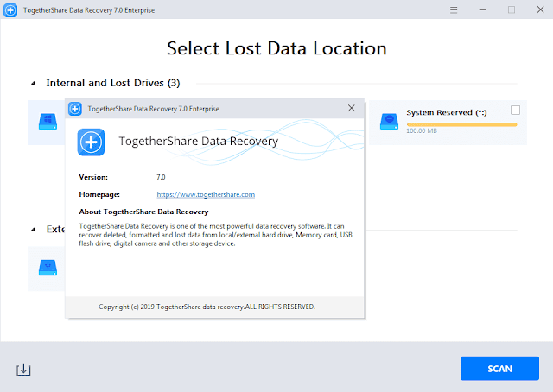Image resolution: width=553 pixels, height=392 pixels.
Task: Click the 'Select Lost Data Location' title
Action: point(276,48)
